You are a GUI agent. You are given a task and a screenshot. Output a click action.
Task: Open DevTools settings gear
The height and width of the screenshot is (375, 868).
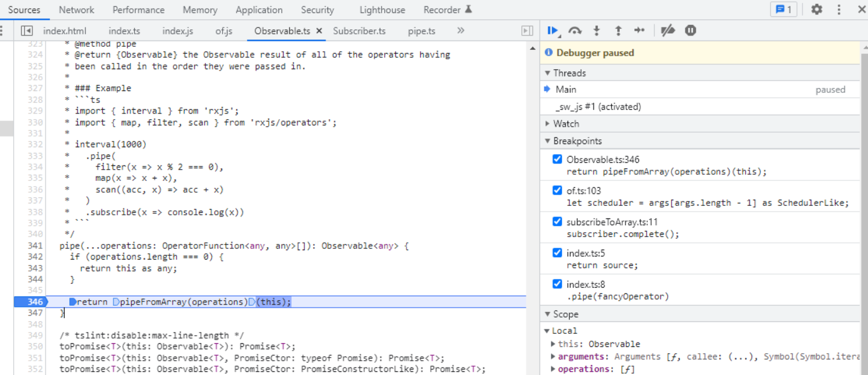coord(816,9)
